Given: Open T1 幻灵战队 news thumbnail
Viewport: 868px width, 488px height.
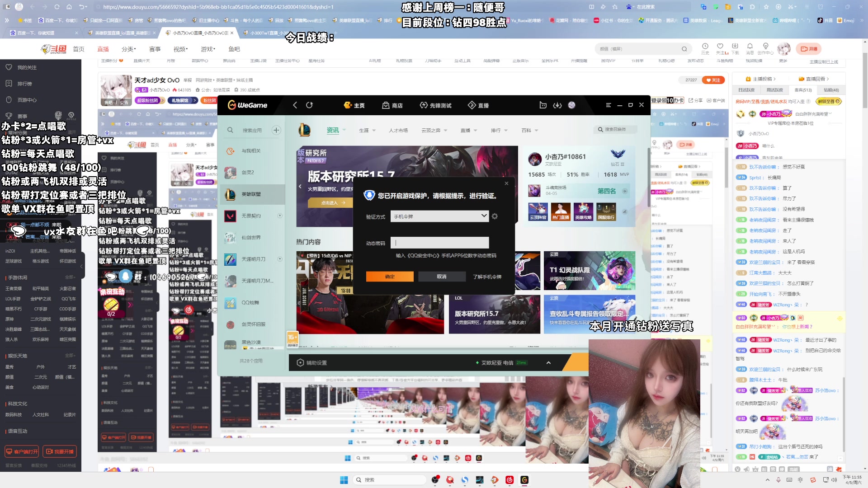Looking at the screenshot, I should point(589,271).
